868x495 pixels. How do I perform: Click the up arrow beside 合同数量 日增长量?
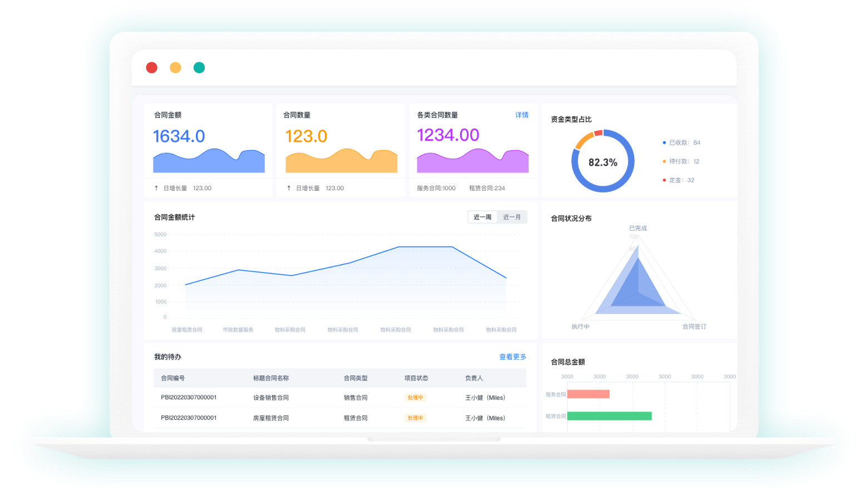[x=289, y=188]
